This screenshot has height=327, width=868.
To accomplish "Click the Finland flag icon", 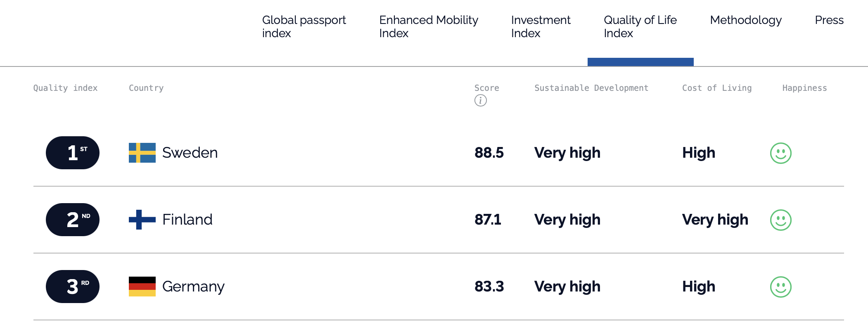I will tap(142, 220).
